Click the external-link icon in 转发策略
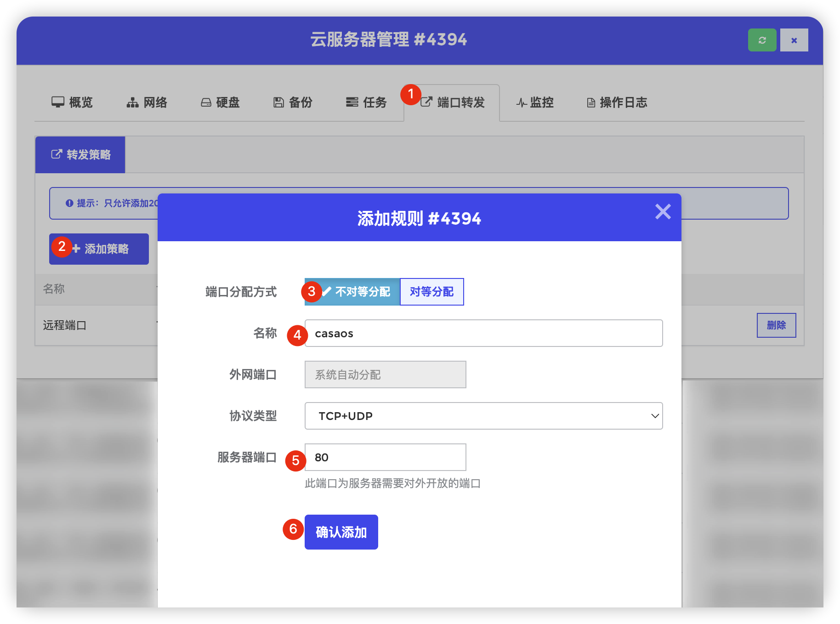Viewport: 840px width, 624px height. (57, 154)
